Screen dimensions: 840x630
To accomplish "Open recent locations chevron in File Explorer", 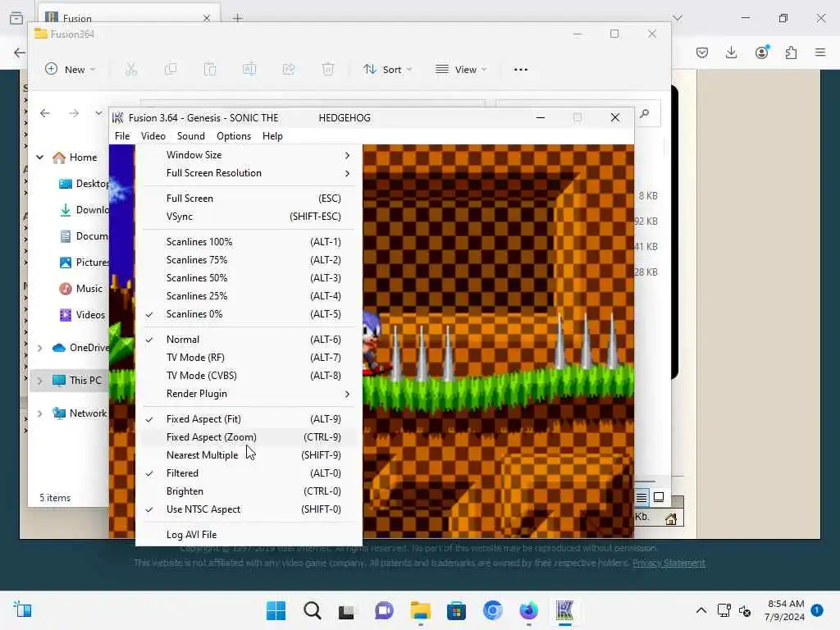I will (x=98, y=113).
